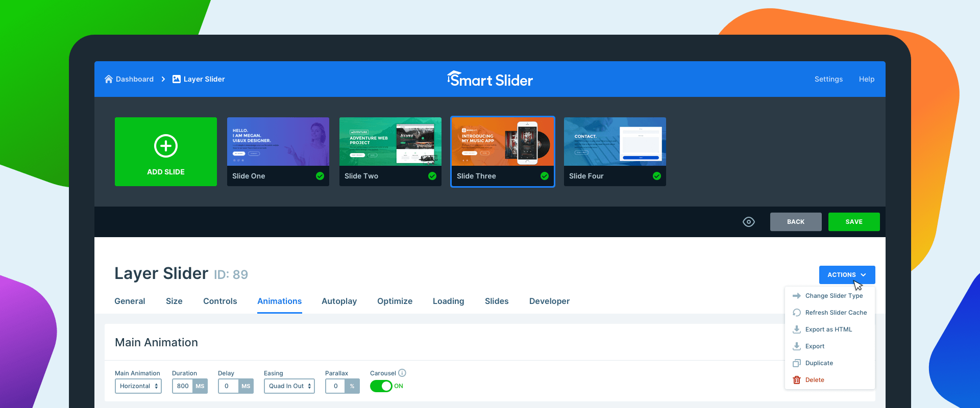
Task: Click the gray Back button
Action: click(796, 222)
